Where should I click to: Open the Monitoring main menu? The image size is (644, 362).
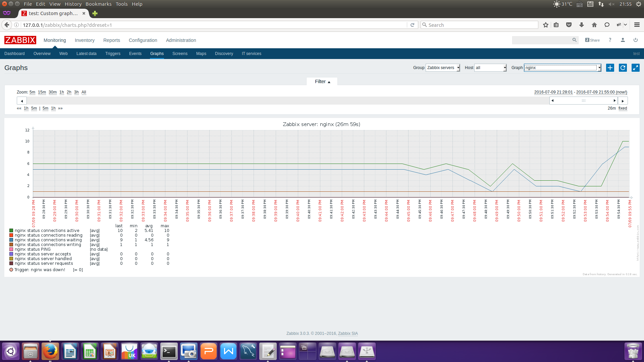[55, 40]
